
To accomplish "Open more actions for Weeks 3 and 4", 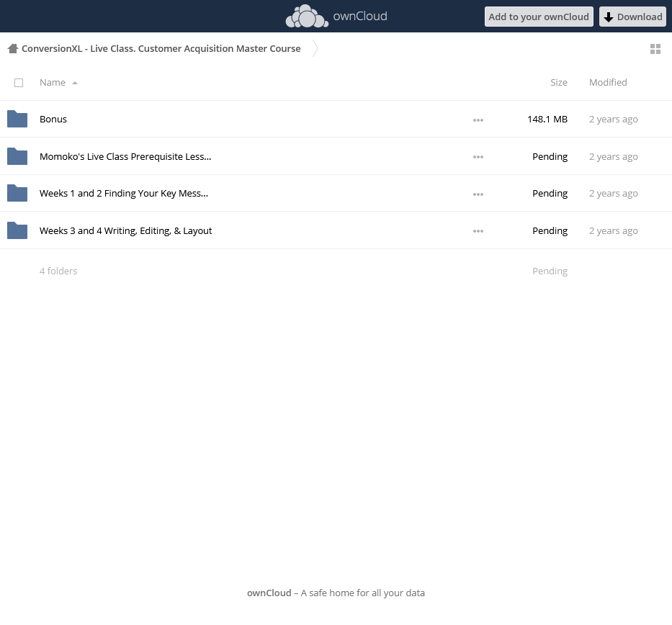I will point(478,231).
